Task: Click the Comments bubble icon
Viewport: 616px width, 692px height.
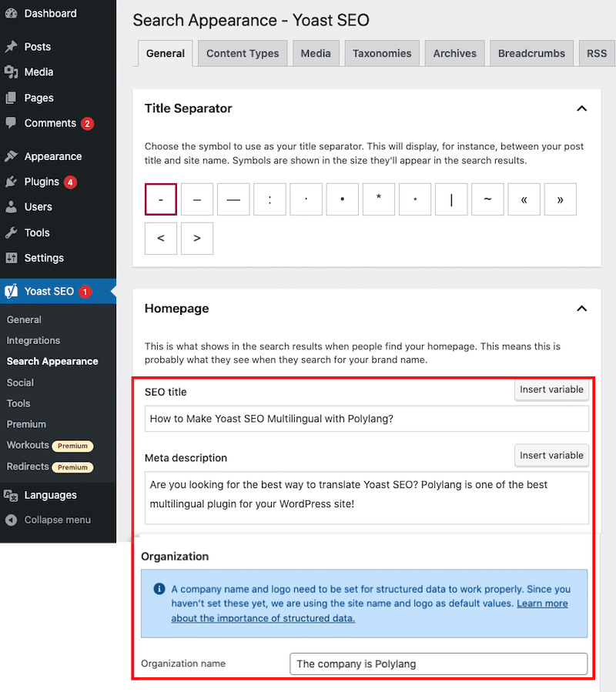Action: 11,123
